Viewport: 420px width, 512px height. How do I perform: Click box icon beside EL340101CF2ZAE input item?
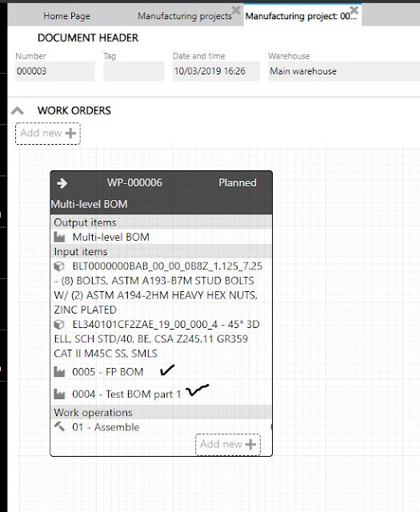pos(59,325)
